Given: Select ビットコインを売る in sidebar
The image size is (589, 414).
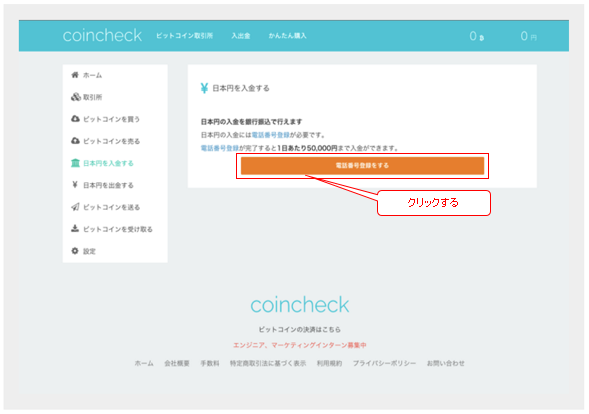Looking at the screenshot, I should (x=112, y=141).
